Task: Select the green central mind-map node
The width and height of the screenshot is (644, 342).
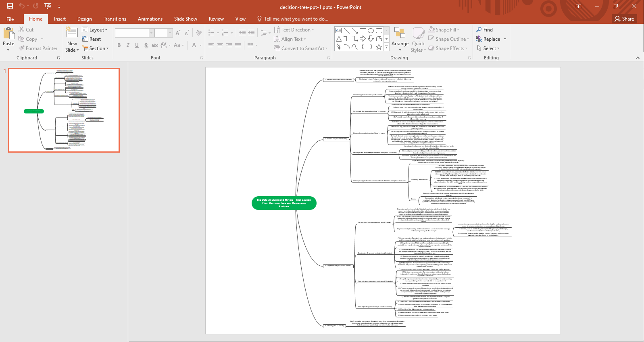Action: [x=284, y=203]
